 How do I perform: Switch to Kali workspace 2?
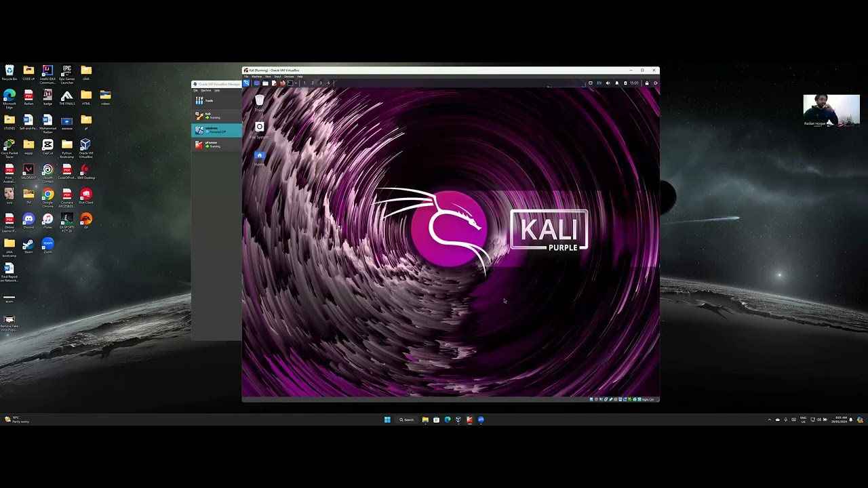313,83
